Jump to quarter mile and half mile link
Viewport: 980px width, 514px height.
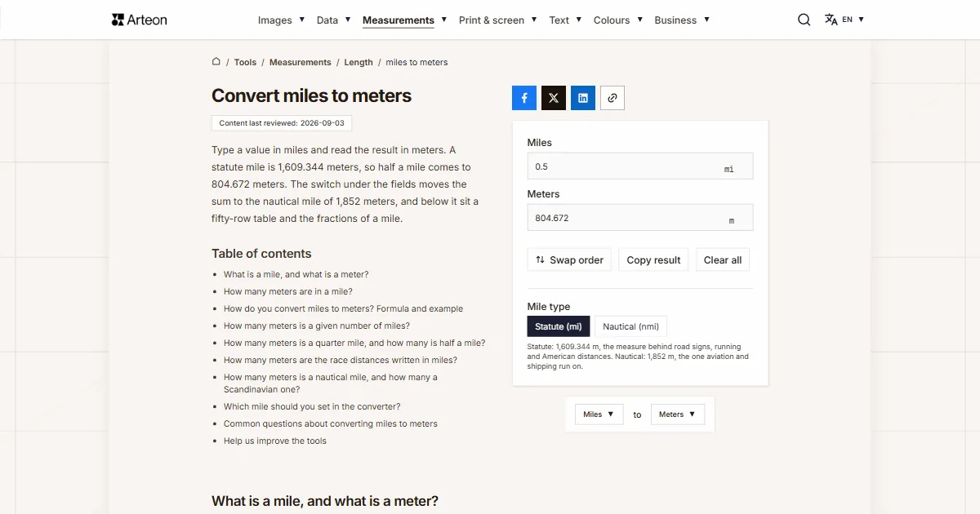coord(354,343)
